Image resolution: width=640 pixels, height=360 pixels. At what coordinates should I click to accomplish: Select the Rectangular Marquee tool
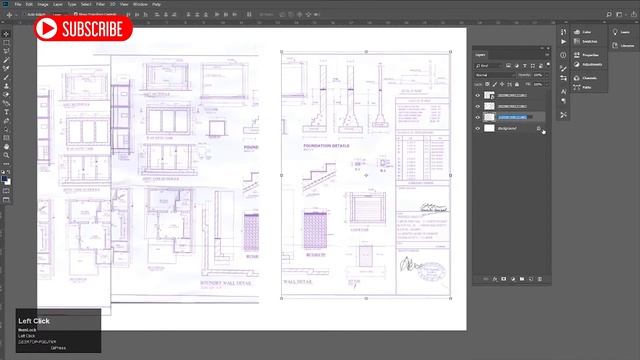coord(6,42)
